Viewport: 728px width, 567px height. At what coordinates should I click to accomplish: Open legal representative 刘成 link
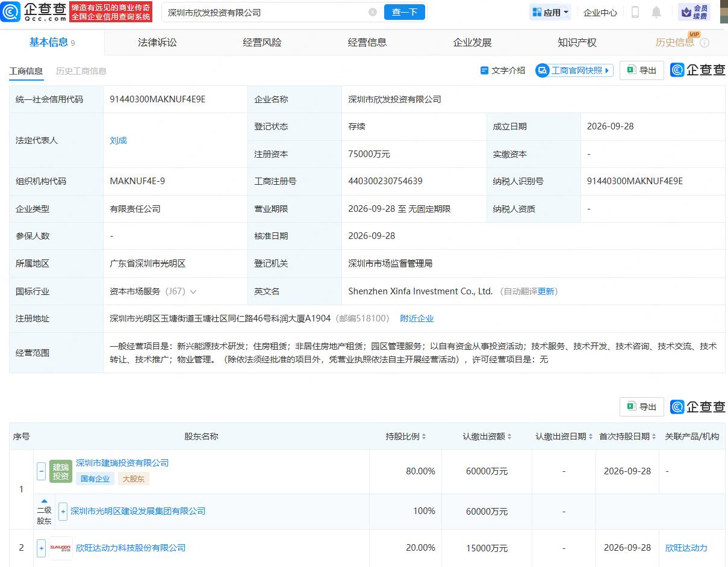point(118,140)
